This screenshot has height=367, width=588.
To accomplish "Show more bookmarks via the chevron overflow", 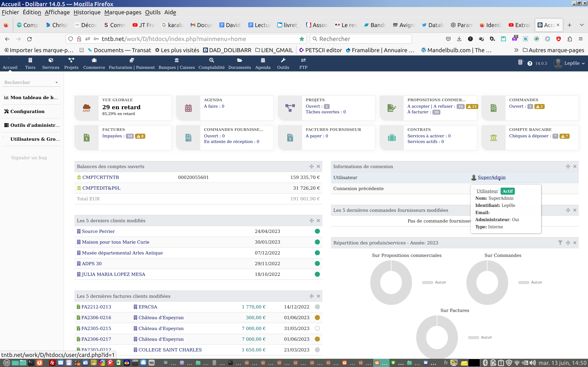I will tap(516, 50).
